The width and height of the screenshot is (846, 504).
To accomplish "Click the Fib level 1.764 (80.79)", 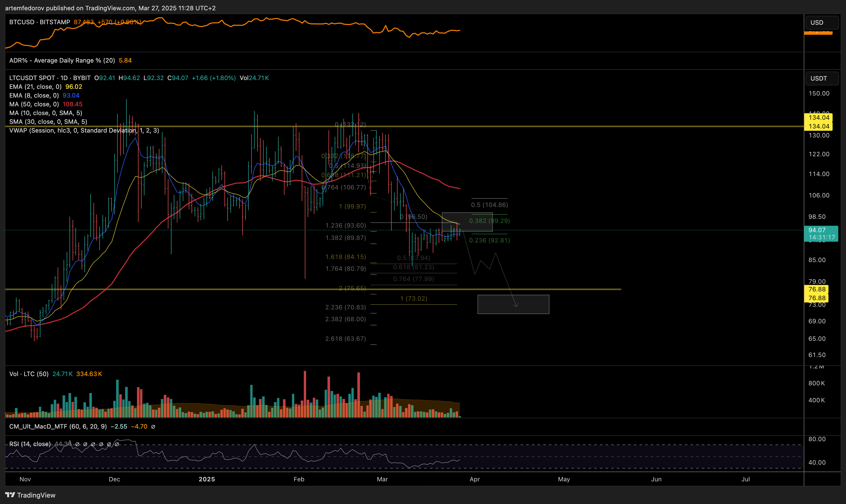I will coord(346,269).
